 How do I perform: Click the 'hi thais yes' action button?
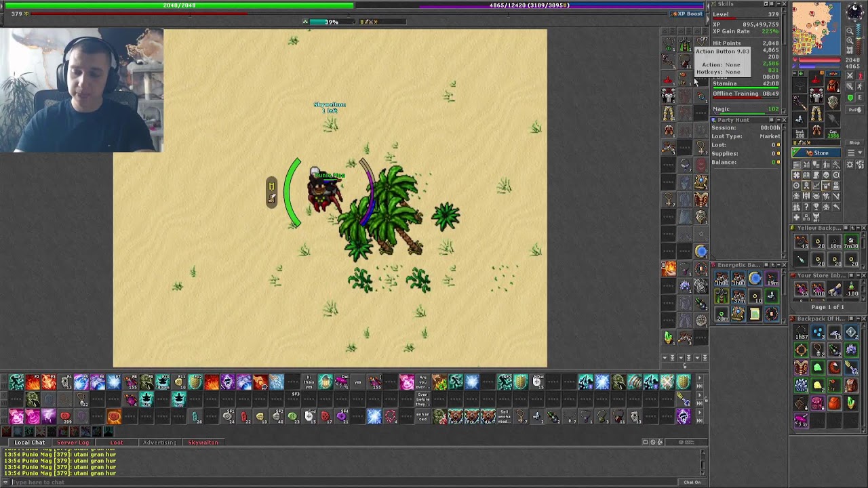pos(309,383)
